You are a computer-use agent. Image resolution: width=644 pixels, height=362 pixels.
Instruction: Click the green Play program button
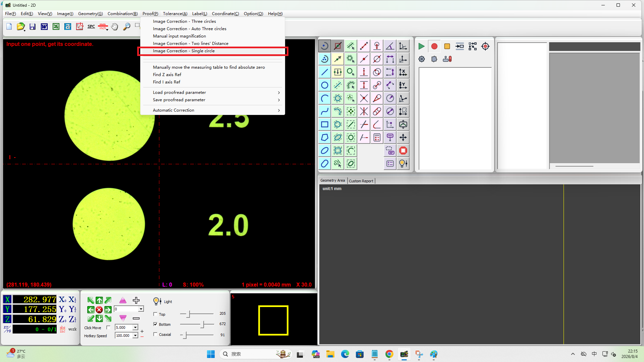[421, 46]
